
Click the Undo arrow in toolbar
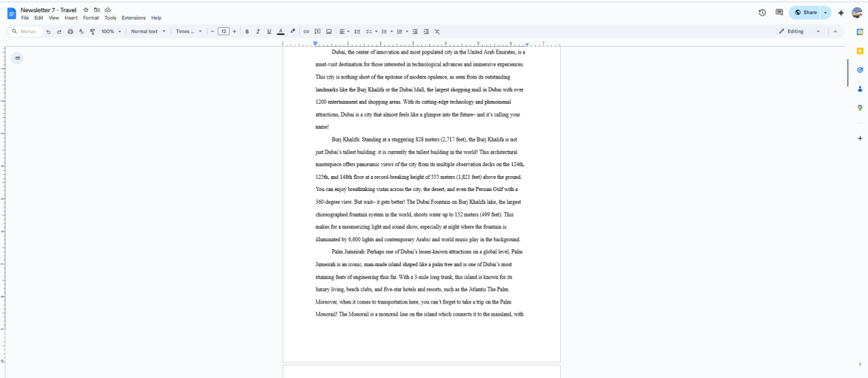pyautogui.click(x=49, y=32)
